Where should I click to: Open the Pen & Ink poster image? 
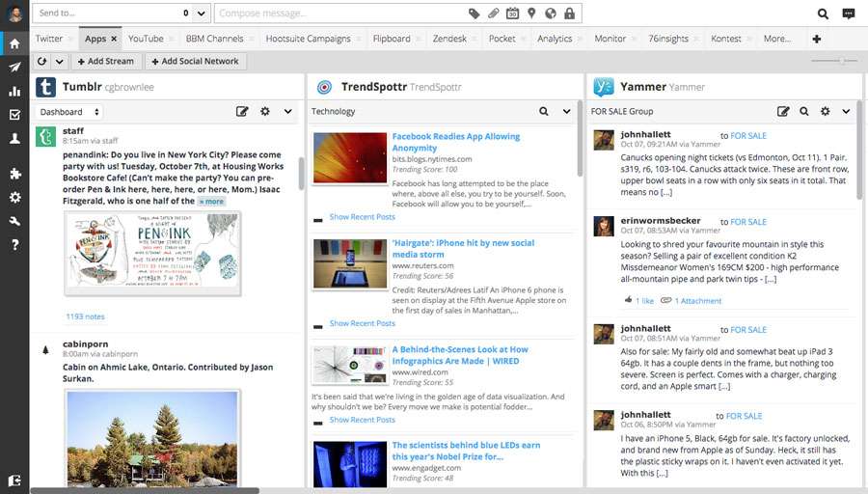152,253
